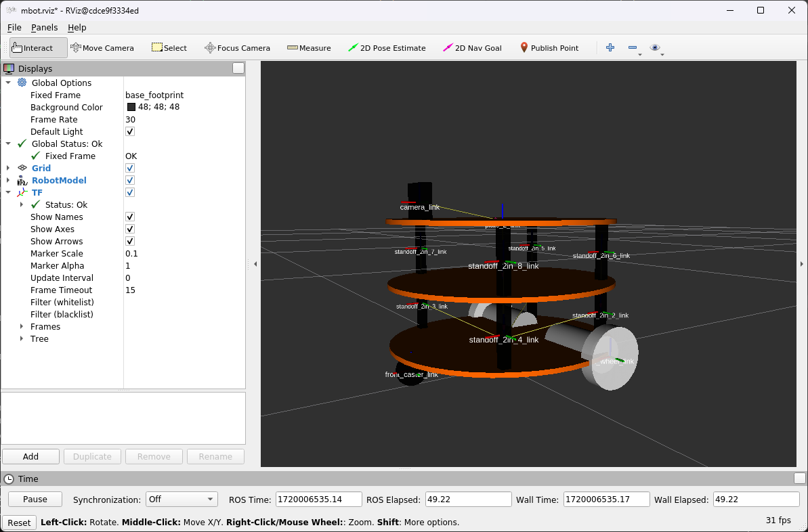Open the Synchronization dropdown
The image size is (808, 532).
[x=182, y=499]
